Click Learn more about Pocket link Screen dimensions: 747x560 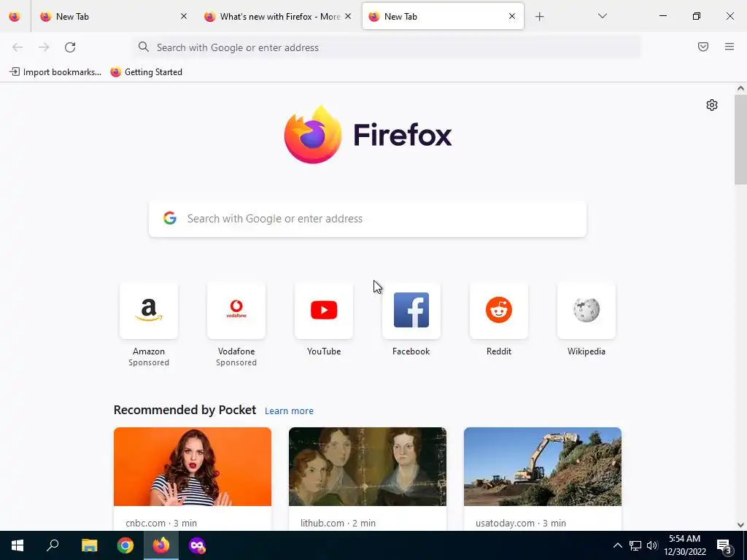(289, 411)
